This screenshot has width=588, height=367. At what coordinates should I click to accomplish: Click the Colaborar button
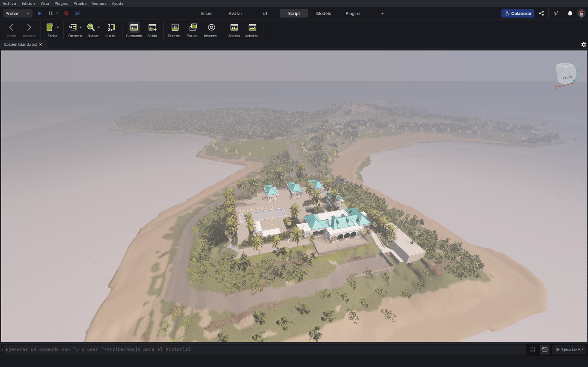coord(518,13)
